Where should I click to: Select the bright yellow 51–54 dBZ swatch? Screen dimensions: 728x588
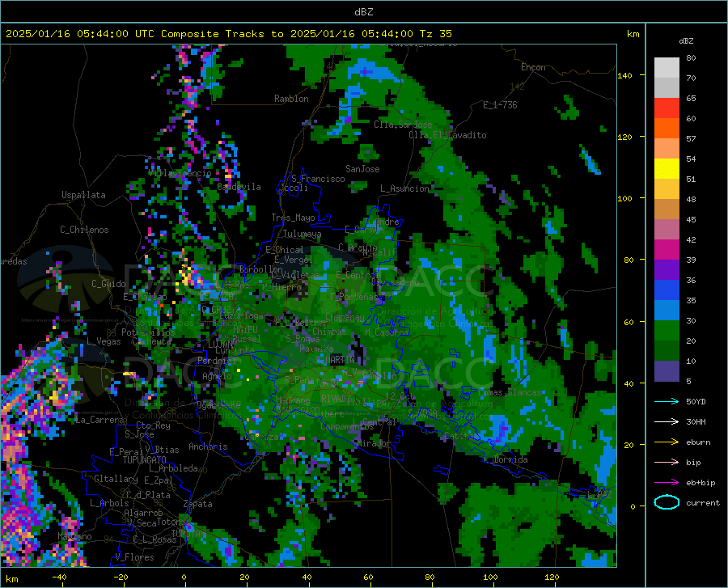pyautogui.click(x=667, y=169)
